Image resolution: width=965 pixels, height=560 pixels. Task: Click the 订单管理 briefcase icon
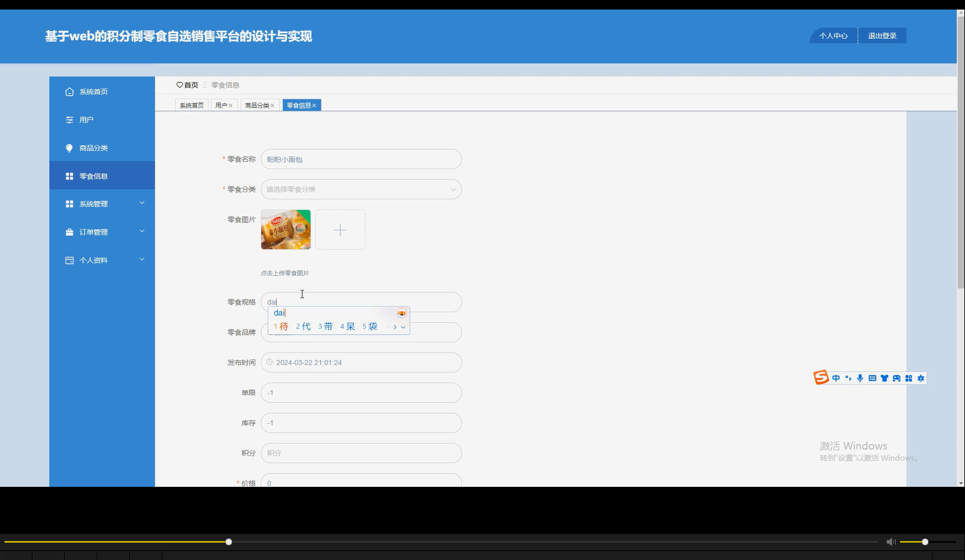(x=69, y=232)
